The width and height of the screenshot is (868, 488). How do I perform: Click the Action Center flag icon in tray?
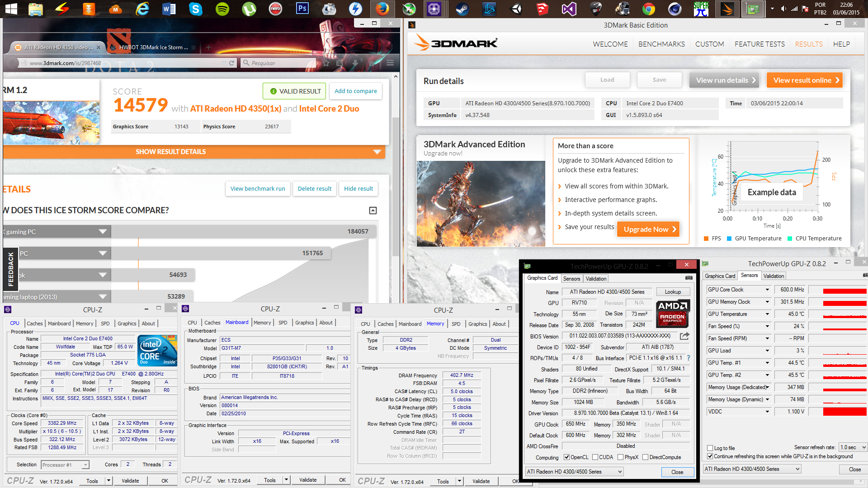click(x=805, y=9)
